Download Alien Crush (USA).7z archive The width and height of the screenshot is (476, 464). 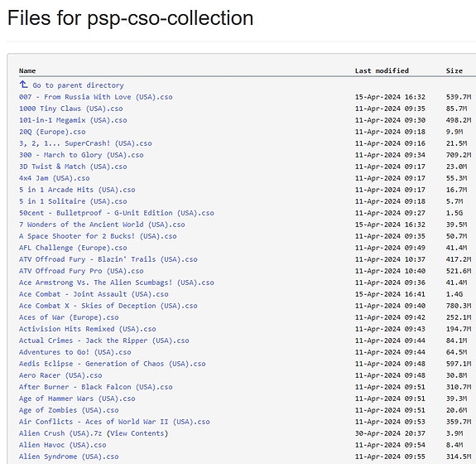coord(60,433)
